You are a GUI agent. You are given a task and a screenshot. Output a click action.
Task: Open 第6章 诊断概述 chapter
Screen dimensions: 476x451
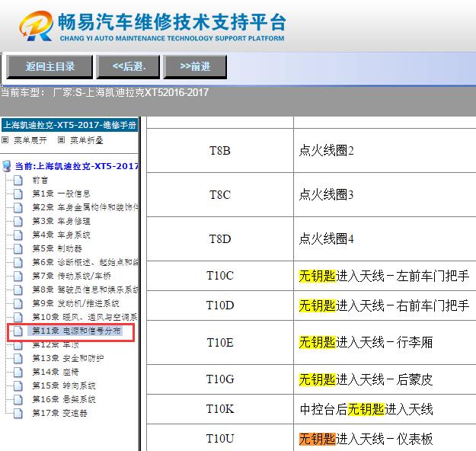point(85,262)
